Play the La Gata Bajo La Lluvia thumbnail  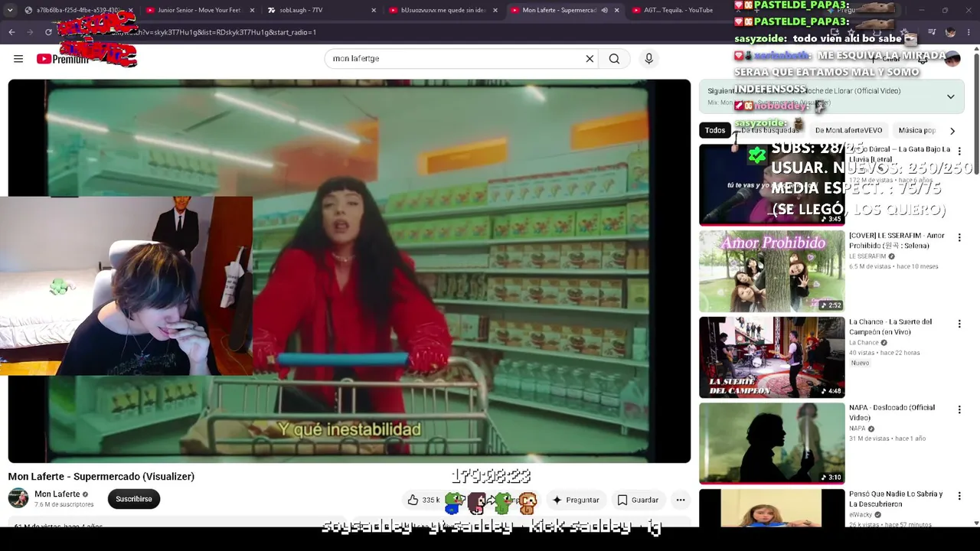click(772, 185)
